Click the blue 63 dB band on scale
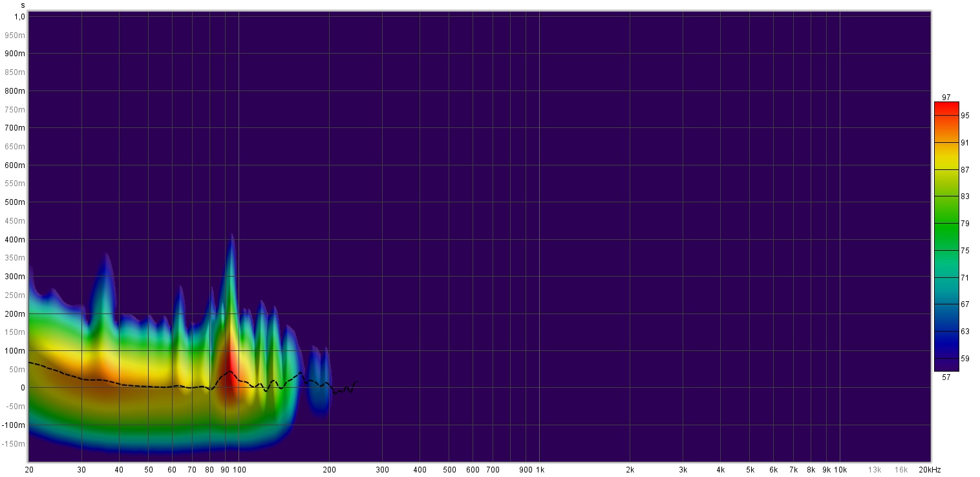This screenshot has width=980, height=477. (x=946, y=332)
